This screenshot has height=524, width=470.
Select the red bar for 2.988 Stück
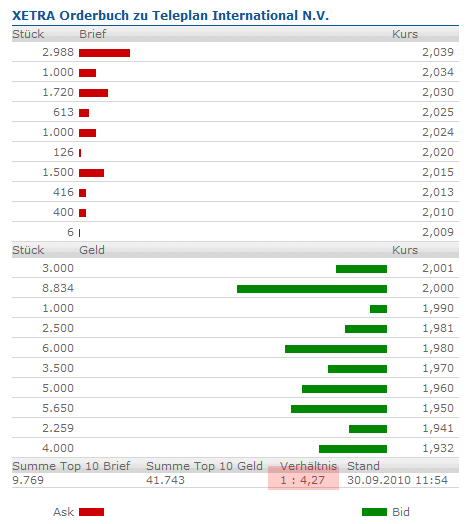104,53
